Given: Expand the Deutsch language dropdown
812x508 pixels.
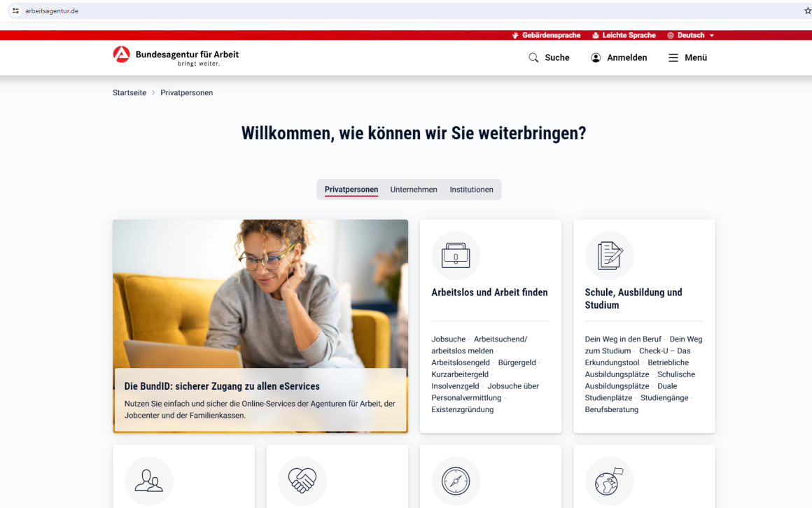Looking at the screenshot, I should coord(691,35).
